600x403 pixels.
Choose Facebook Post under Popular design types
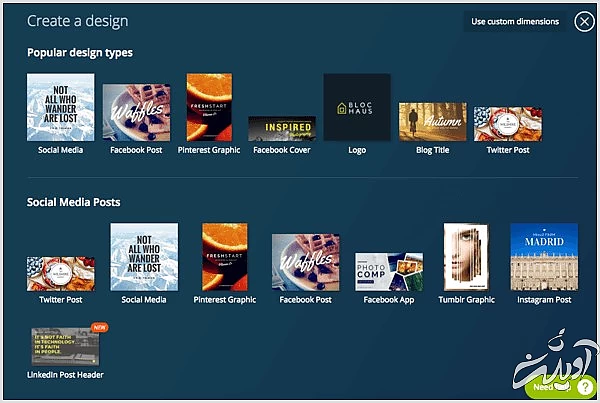(136, 113)
